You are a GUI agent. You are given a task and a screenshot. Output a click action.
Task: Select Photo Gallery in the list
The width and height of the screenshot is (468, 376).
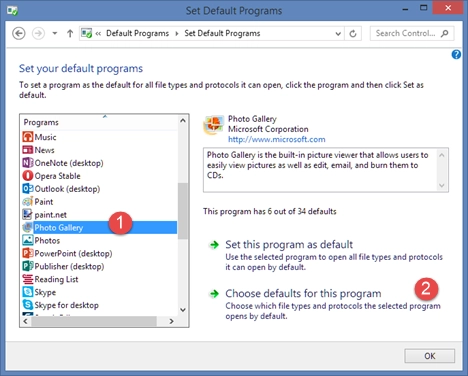(x=99, y=228)
